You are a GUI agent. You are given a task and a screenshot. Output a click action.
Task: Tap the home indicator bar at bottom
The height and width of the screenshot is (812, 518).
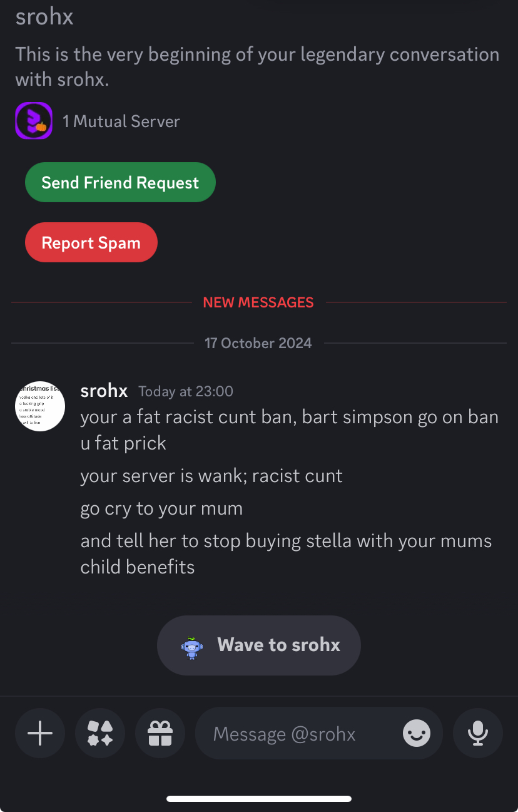[x=259, y=798]
